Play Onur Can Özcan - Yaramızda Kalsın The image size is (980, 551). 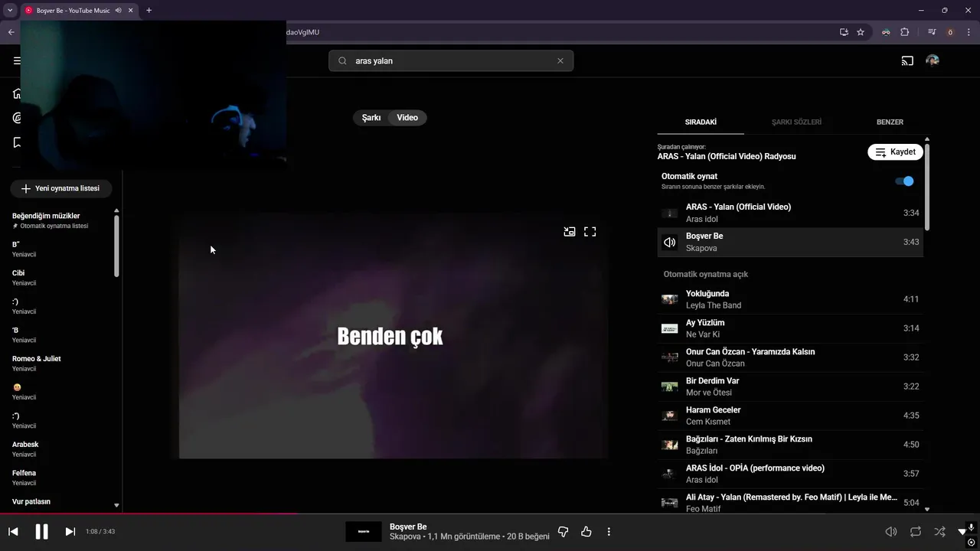point(790,357)
